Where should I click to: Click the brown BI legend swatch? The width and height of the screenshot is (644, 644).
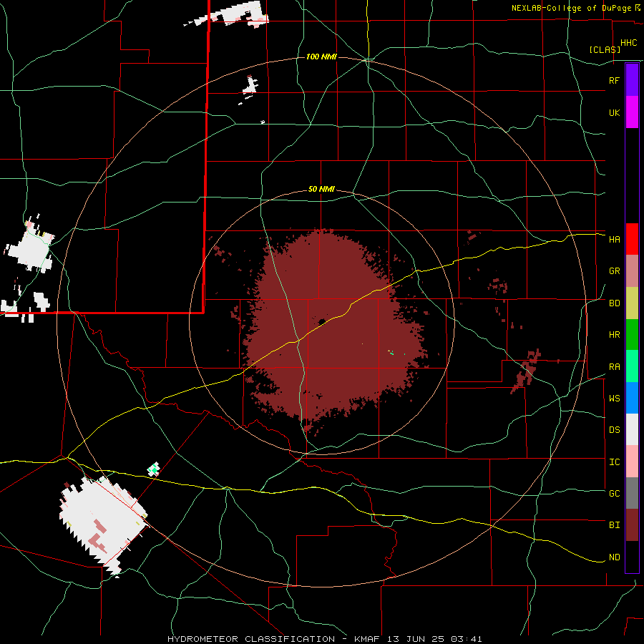(x=632, y=525)
